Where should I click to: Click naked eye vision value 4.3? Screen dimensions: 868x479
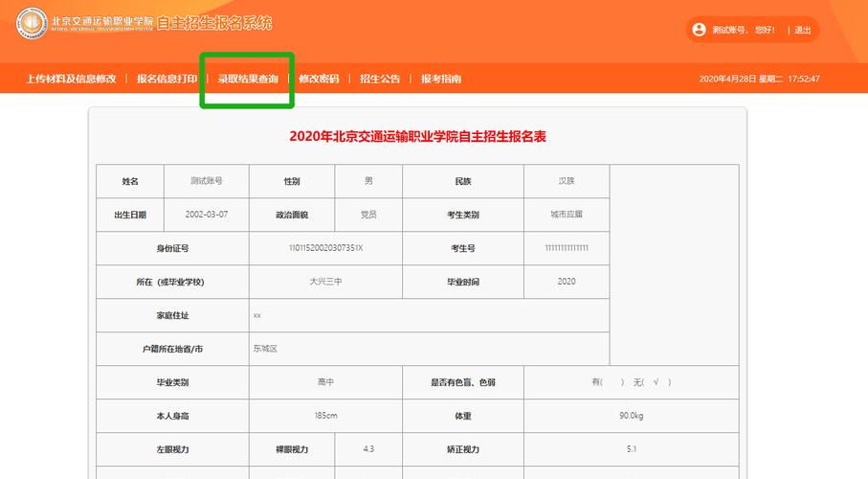click(x=368, y=449)
